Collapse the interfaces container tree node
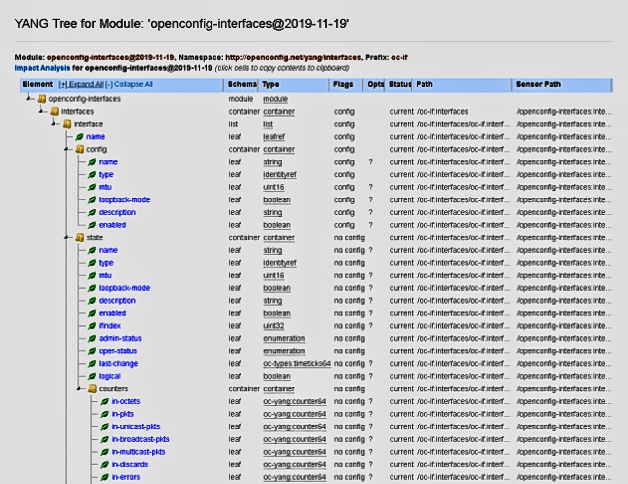Image resolution: width=628 pixels, height=484 pixels. click(x=41, y=111)
